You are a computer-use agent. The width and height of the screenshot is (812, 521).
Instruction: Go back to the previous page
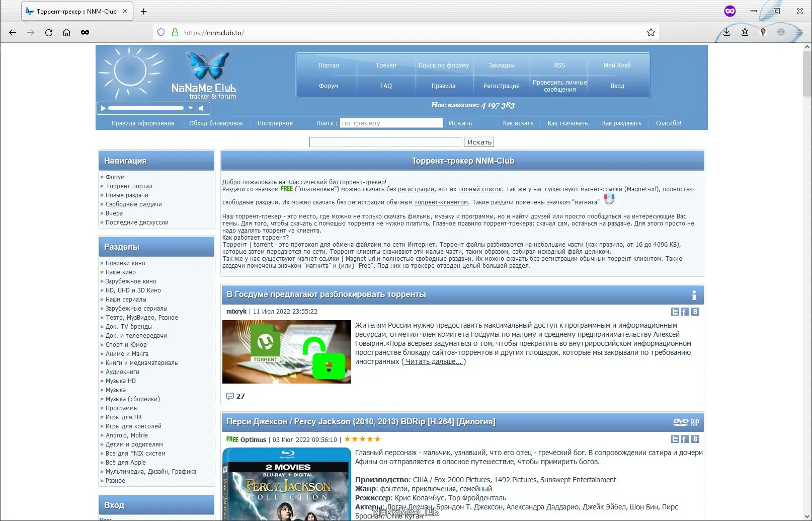tap(13, 33)
